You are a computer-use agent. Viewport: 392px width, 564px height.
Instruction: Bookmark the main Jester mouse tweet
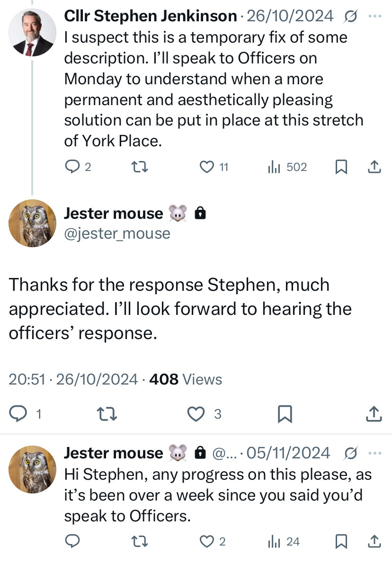click(x=285, y=414)
